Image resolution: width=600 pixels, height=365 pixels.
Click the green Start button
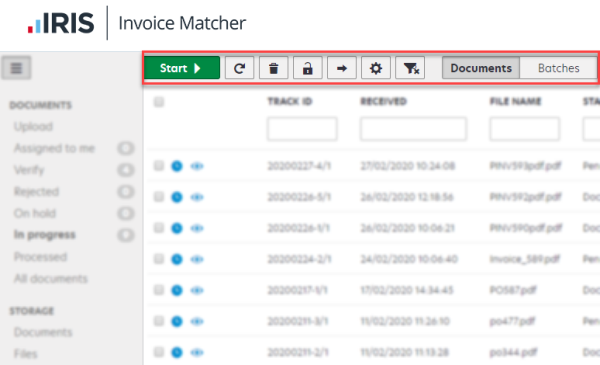[182, 68]
